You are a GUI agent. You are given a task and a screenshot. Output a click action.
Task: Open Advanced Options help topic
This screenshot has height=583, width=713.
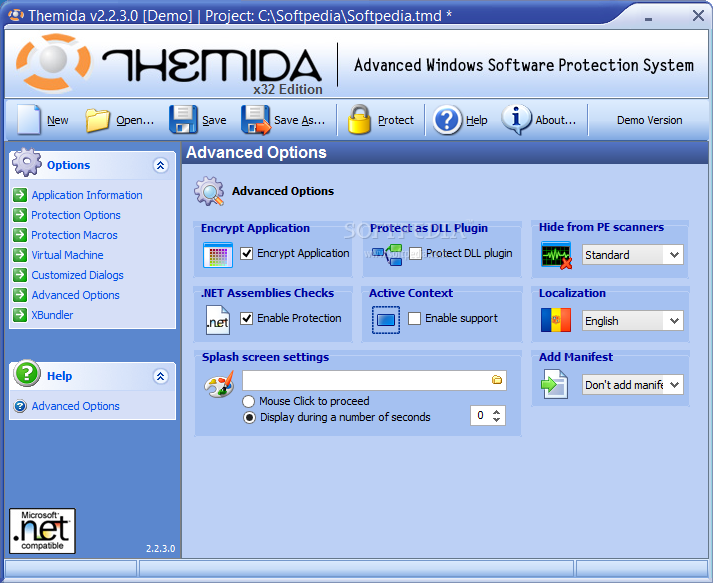point(75,406)
